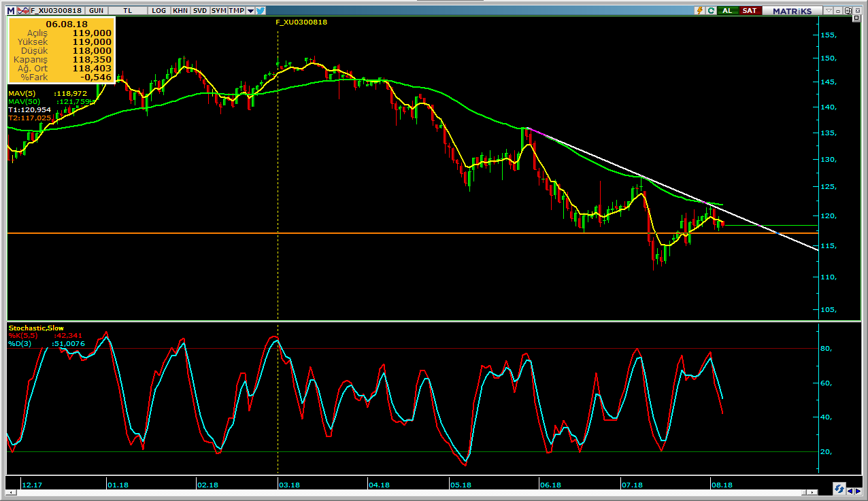Viewport: 868px width, 501px height.
Task: Expand the toolbar dropdown arrow after TMP
Action: coord(250,11)
